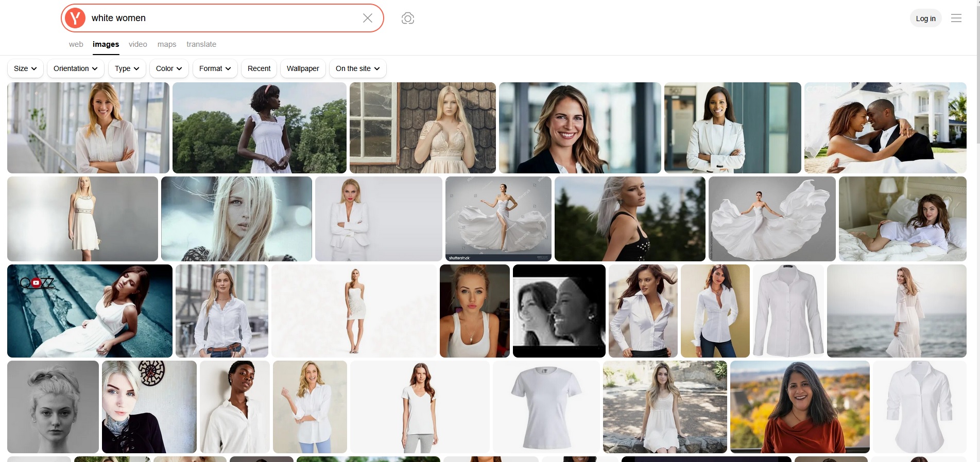Open thumbnail of woman in rust orange top
The height and width of the screenshot is (462, 980).
[800, 407]
